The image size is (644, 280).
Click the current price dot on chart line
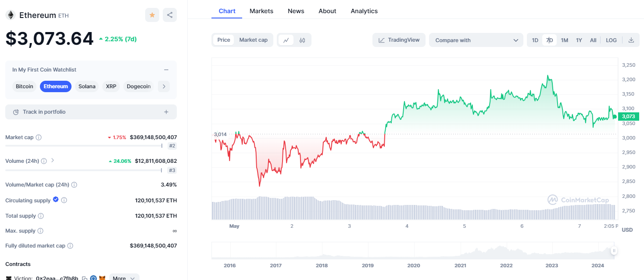615,116
